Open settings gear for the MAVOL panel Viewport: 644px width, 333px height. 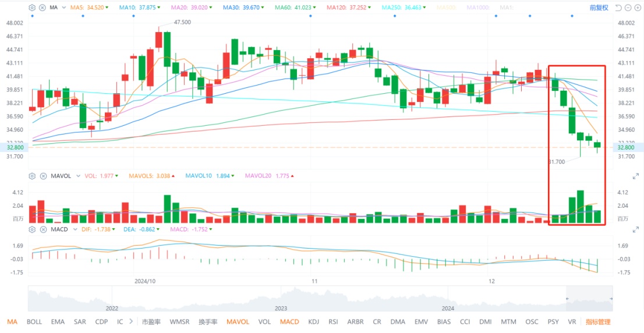[33, 176]
